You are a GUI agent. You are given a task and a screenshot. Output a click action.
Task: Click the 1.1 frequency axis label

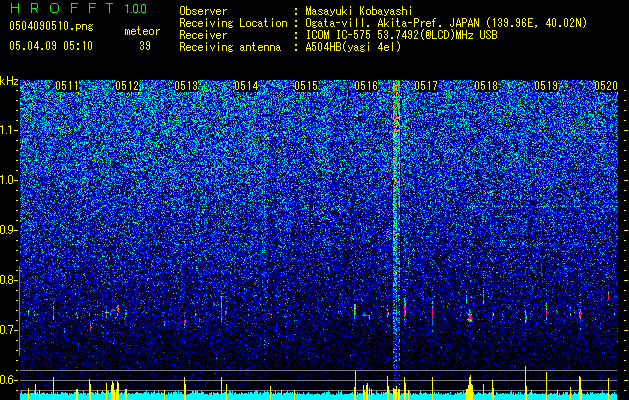pyautogui.click(x=7, y=130)
